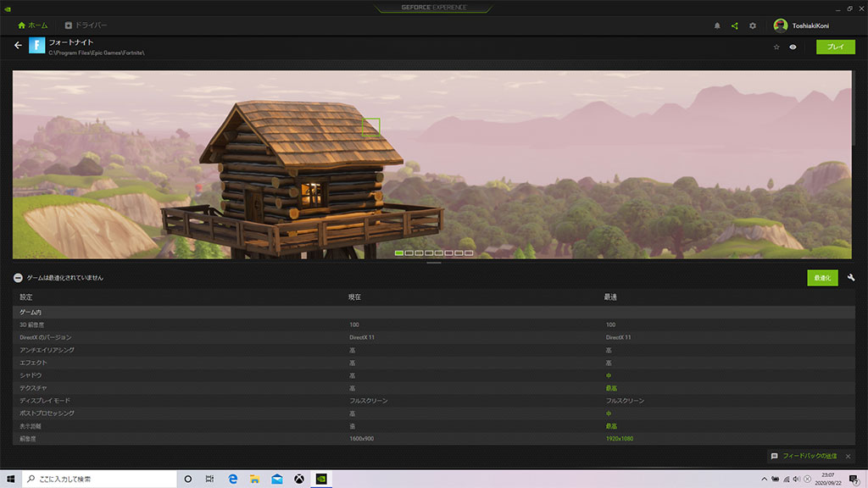The height and width of the screenshot is (488, 868).
Task: Click the Windows taskbar search box
Action: 98,479
